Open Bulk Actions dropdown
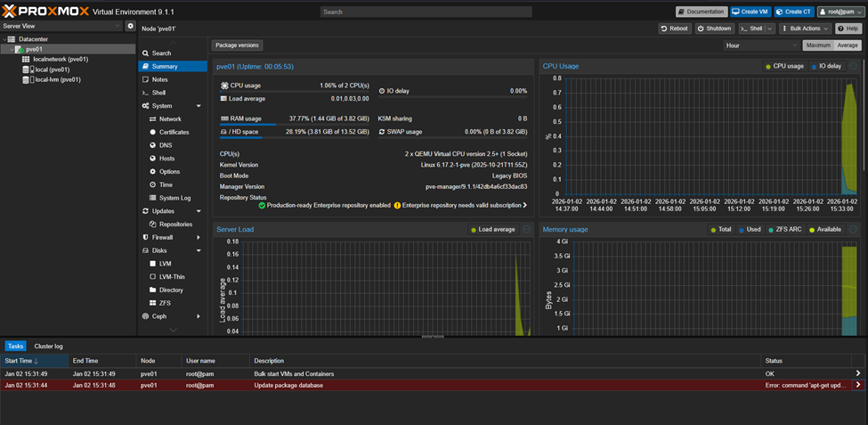The image size is (868, 425). [x=805, y=29]
